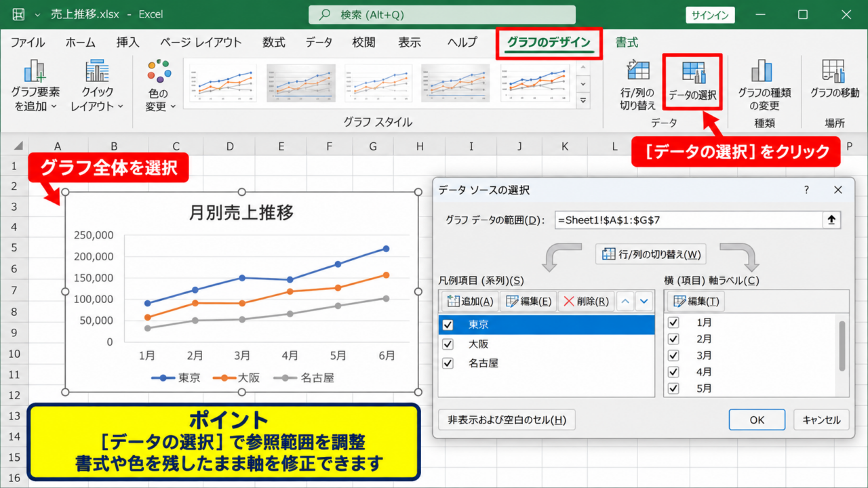Open the Add Chart Element (グラフ要素を追加) menu

pos(35,85)
